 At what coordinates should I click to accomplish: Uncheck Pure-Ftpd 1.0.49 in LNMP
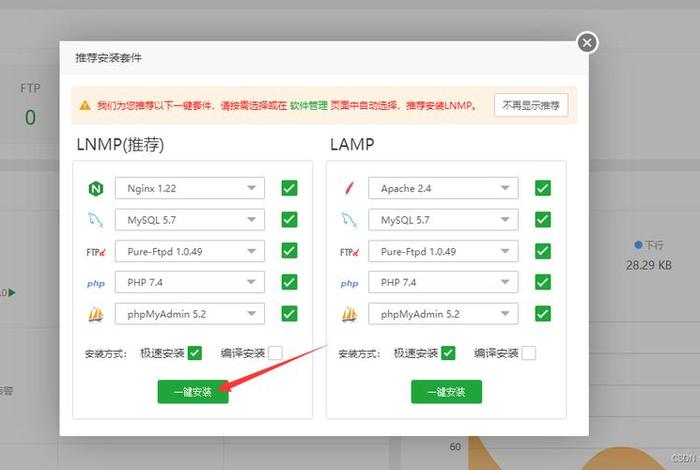pos(289,250)
